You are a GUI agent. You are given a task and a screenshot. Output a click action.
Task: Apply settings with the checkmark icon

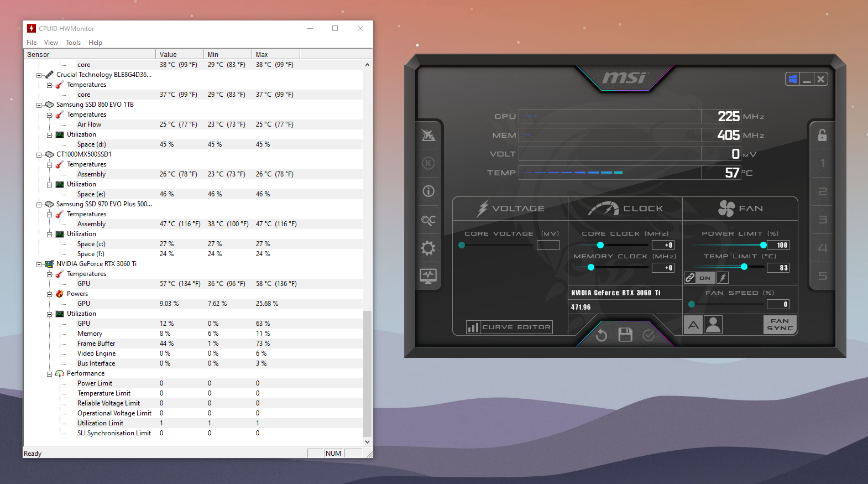click(649, 335)
